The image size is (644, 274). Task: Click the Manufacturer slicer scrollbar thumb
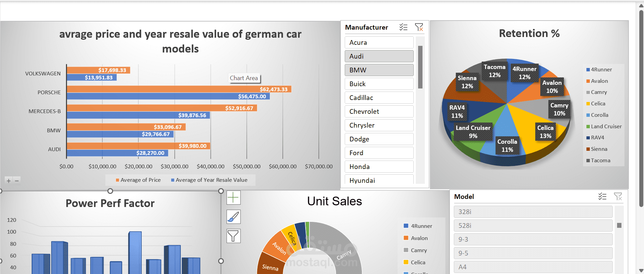420,67
